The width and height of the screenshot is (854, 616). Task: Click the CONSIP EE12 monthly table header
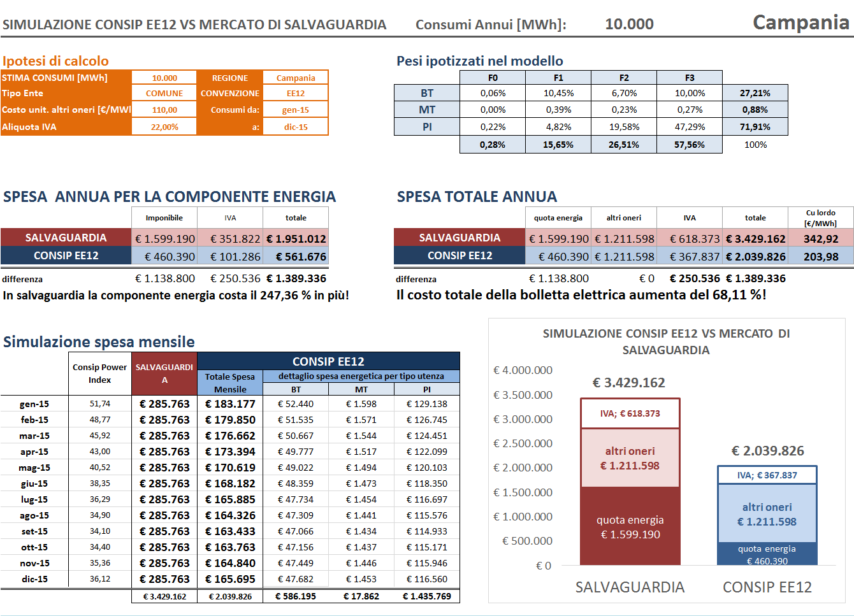(x=328, y=361)
